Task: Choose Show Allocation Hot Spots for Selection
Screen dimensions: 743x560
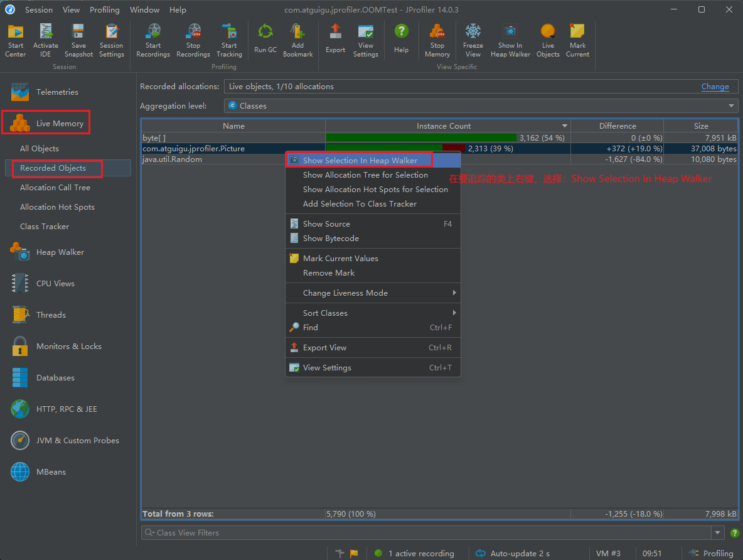Action: (x=373, y=189)
